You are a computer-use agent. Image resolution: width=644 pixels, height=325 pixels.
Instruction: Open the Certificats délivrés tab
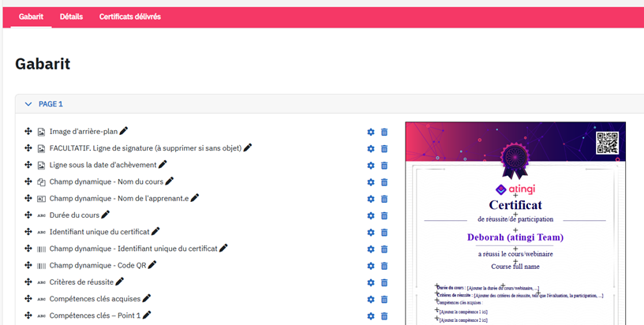tap(130, 17)
